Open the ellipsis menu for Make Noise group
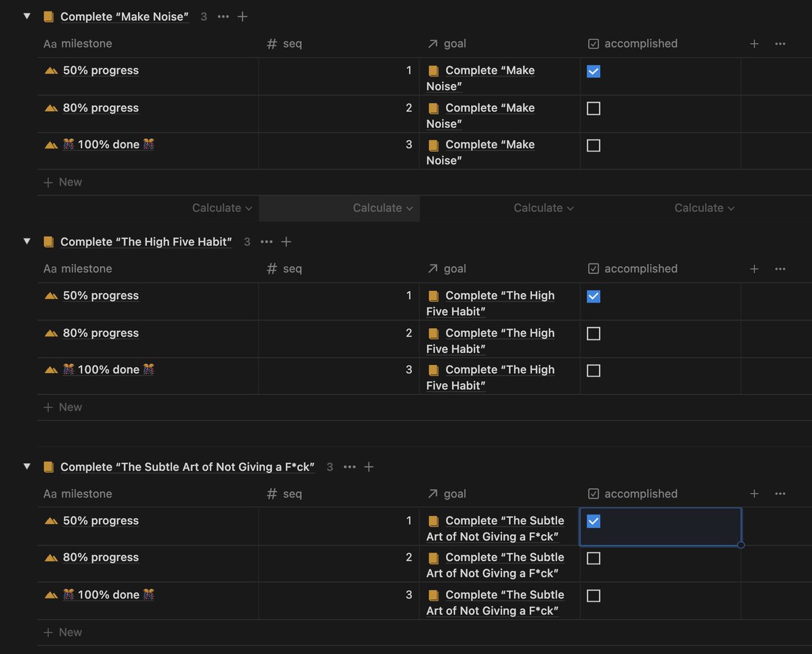Viewport: 812px width, 654px height. tap(223, 16)
